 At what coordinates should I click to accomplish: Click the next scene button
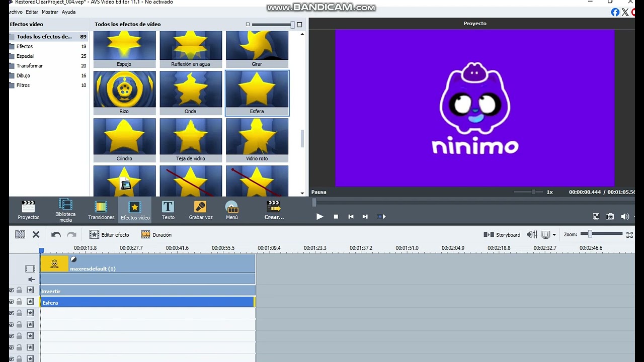pyautogui.click(x=381, y=217)
